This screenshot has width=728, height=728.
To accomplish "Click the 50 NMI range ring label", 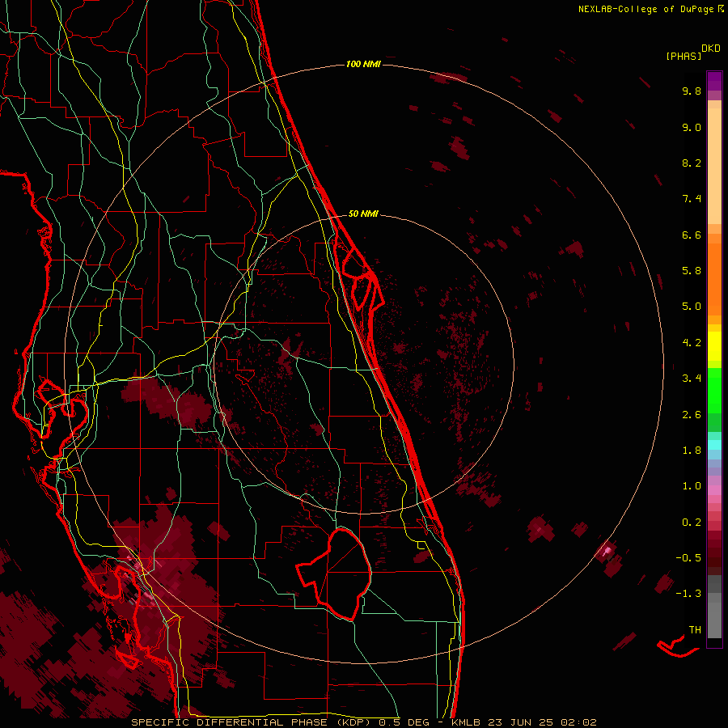I will pos(363,214).
